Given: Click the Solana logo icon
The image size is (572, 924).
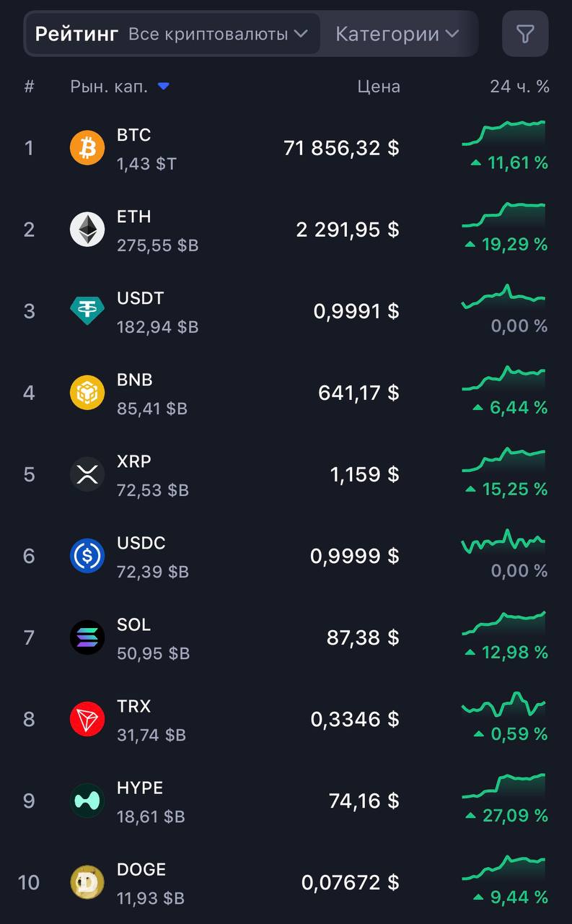Looking at the screenshot, I should [x=87, y=637].
